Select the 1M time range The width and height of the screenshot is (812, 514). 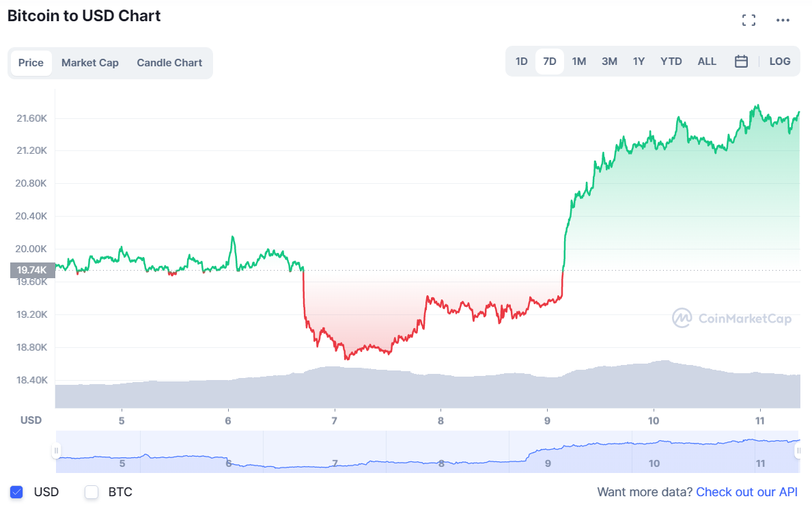(x=579, y=61)
